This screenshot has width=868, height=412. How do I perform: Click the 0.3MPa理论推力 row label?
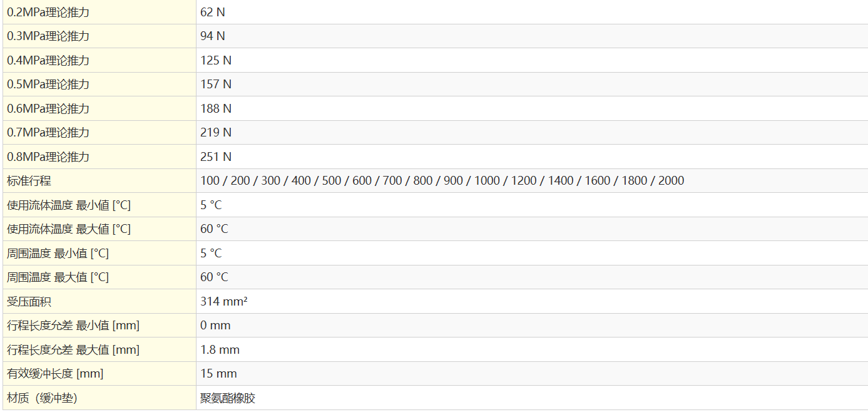[x=48, y=36]
